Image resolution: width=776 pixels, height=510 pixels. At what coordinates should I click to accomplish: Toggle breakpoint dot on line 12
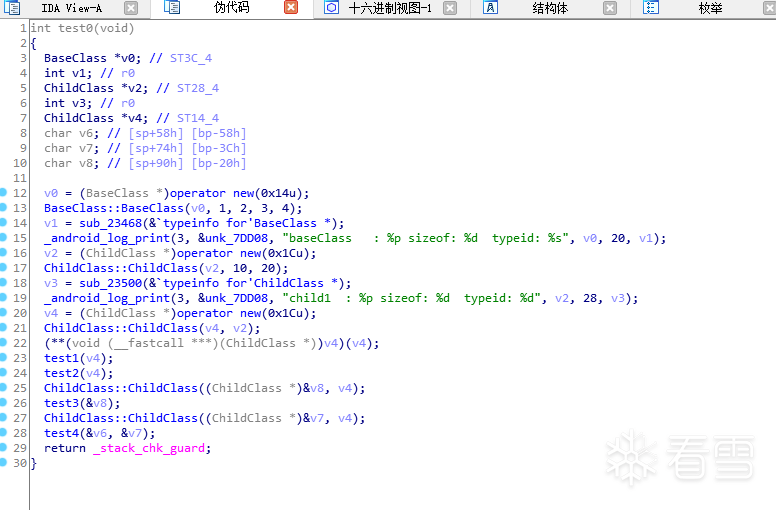[x=3, y=192]
